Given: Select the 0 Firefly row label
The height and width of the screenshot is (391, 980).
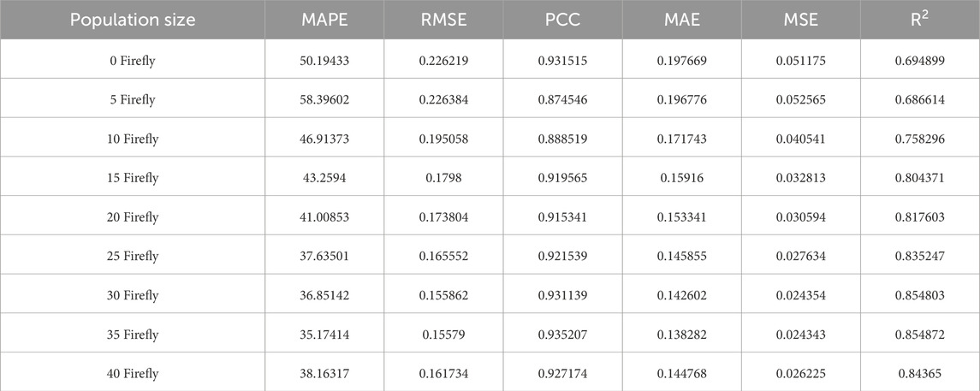Looking at the screenshot, I should click(x=132, y=61).
